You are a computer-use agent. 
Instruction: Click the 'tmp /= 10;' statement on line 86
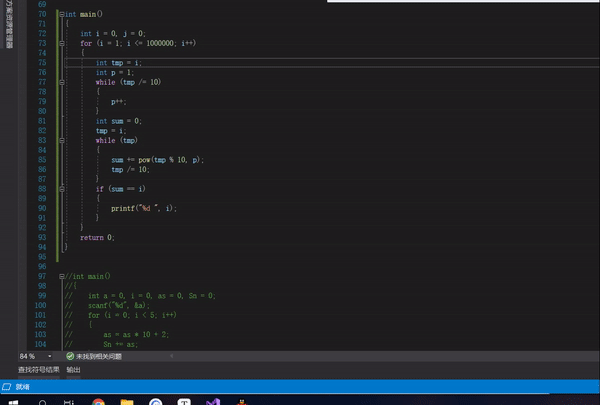pos(130,170)
